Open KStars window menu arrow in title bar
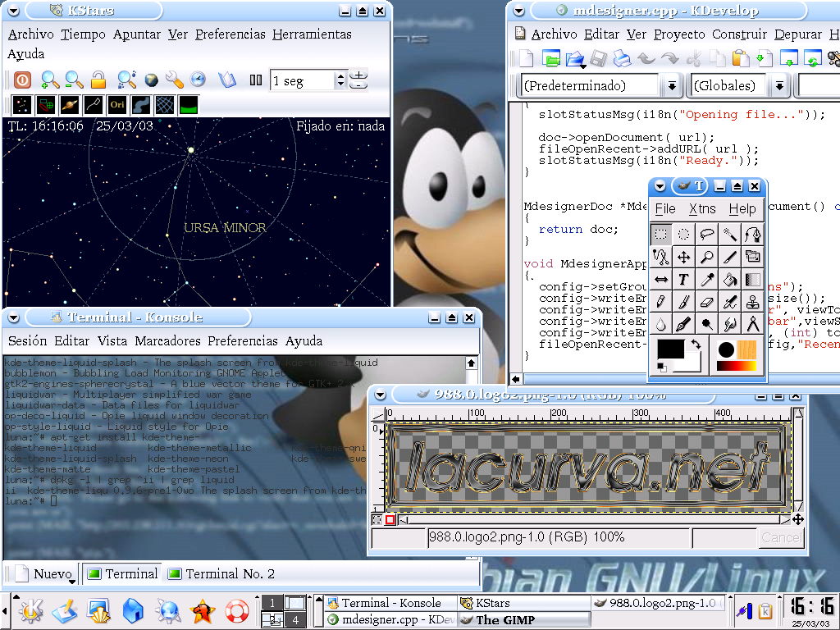The width and height of the screenshot is (840, 630). tap(14, 11)
